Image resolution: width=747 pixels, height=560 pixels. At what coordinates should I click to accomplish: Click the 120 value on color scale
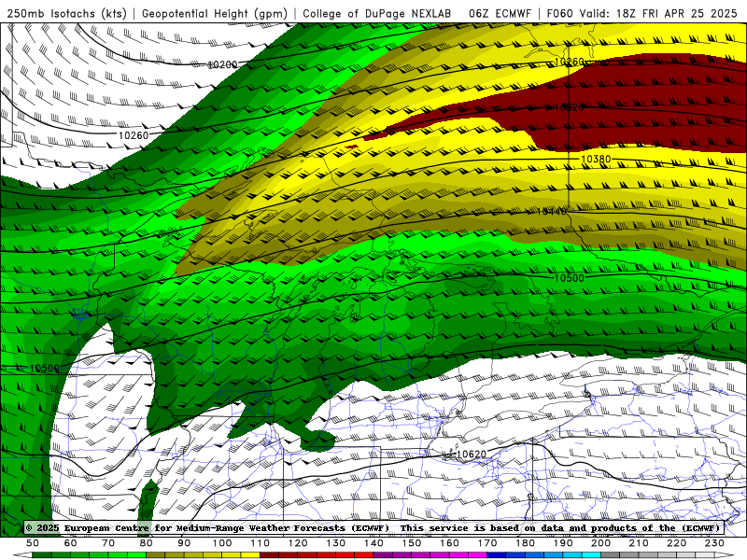pyautogui.click(x=298, y=543)
